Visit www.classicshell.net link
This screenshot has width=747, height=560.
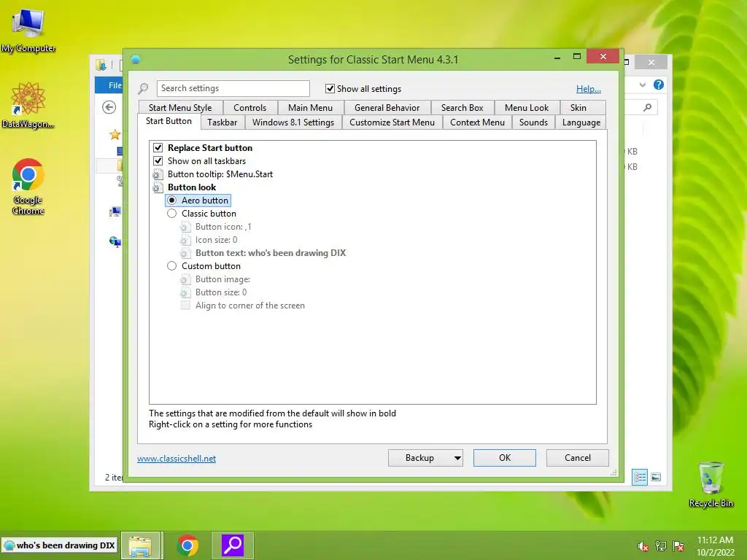pos(177,459)
